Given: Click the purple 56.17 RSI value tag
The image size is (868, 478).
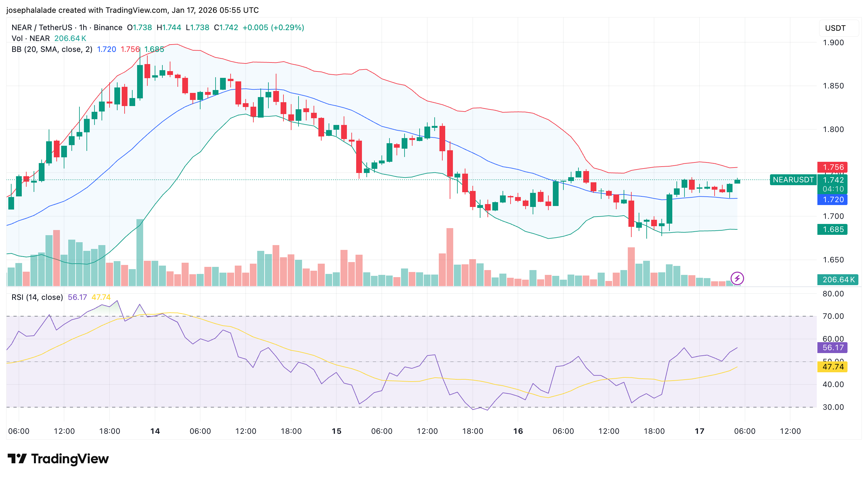Looking at the screenshot, I should click(832, 348).
